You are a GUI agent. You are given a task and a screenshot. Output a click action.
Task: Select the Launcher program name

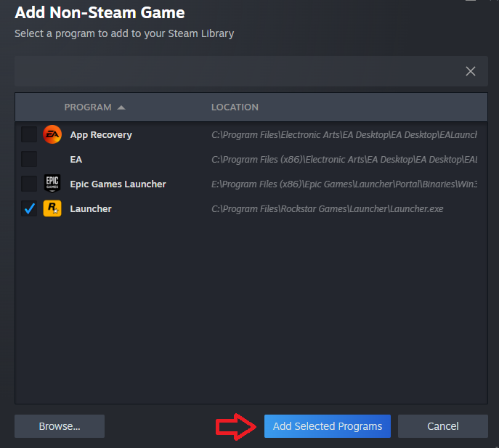[x=91, y=208]
